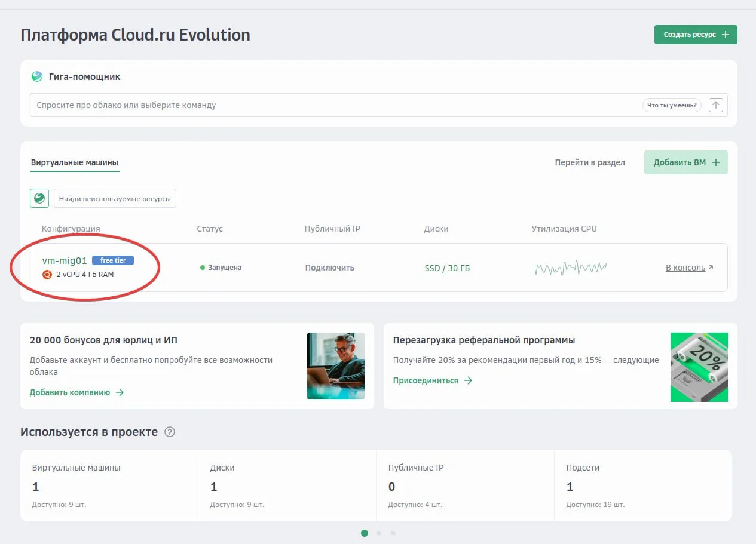
Task: Focus the Giga-assistant question input field
Action: pos(335,105)
